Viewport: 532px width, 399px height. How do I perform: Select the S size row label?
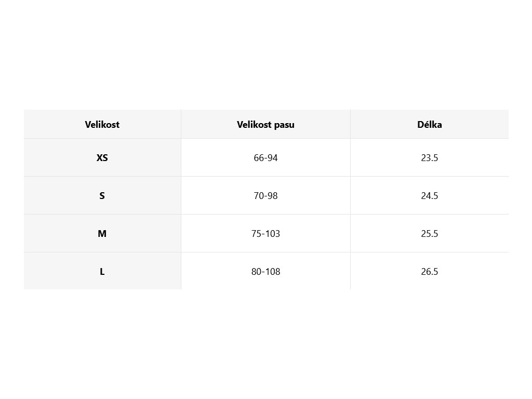point(102,196)
